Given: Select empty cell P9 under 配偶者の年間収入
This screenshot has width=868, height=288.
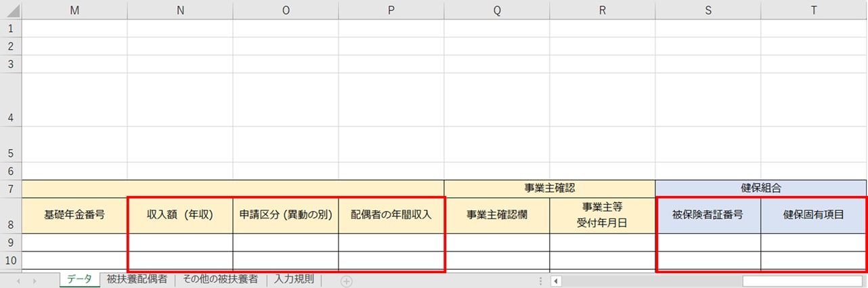Looking at the screenshot, I should click(x=391, y=242).
